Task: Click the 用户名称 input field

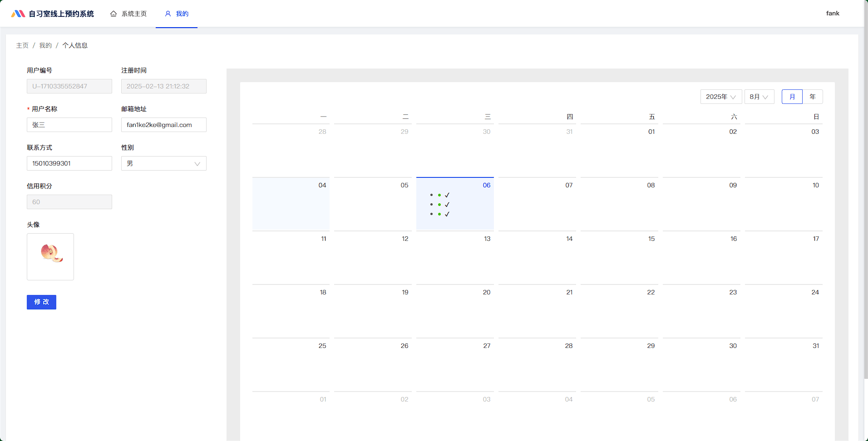Action: [x=69, y=125]
